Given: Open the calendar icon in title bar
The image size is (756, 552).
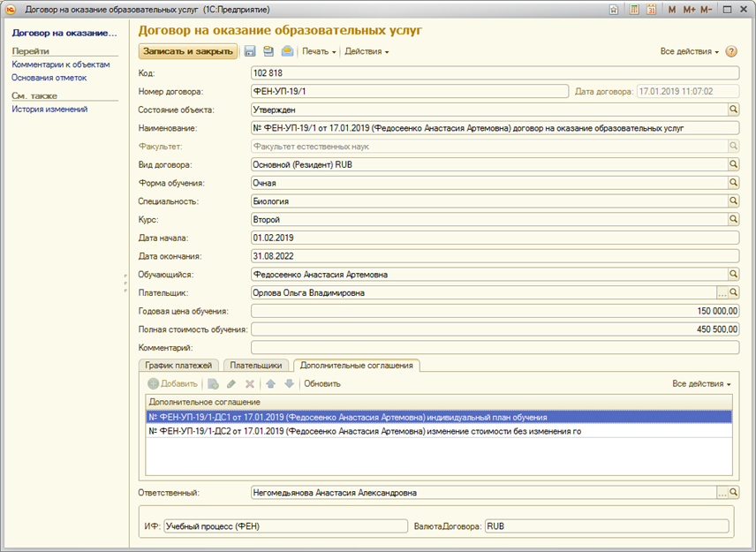Looking at the screenshot, I should point(651,9).
